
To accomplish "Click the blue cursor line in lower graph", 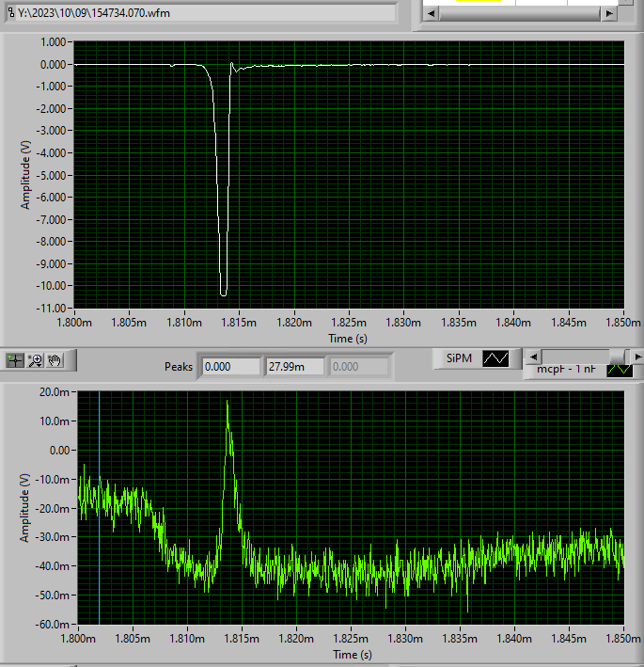I will pos(99,508).
